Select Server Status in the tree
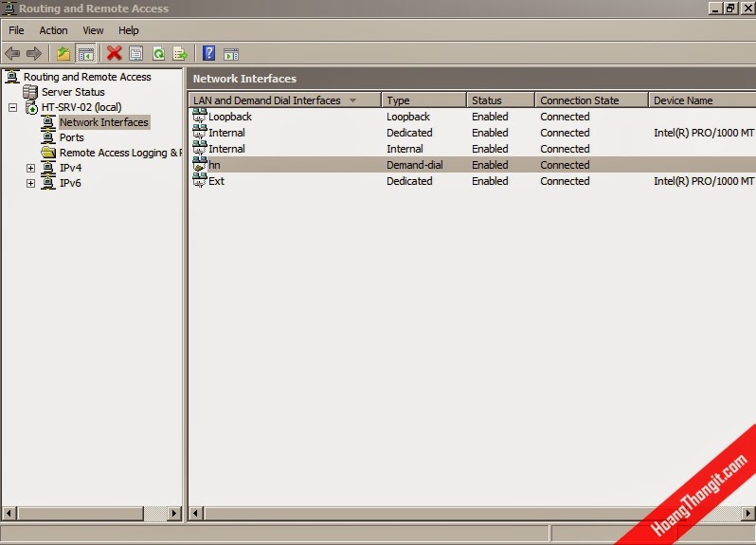The width and height of the screenshot is (756, 545). [x=73, y=92]
